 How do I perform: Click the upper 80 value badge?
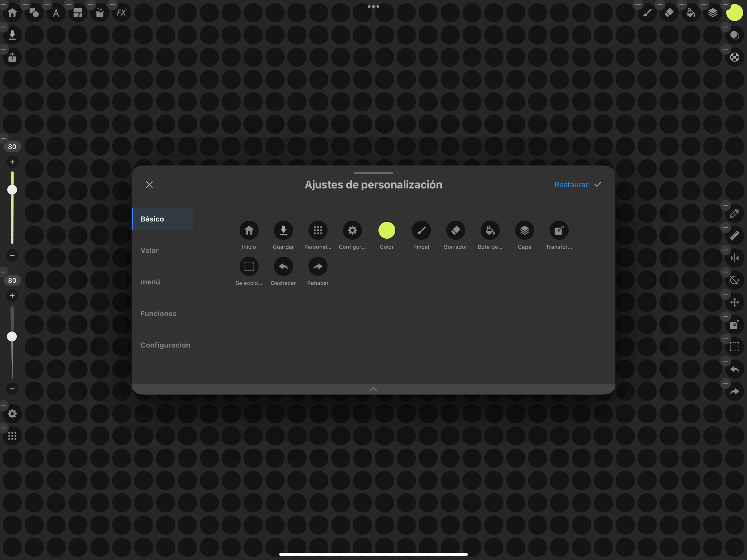tap(12, 146)
